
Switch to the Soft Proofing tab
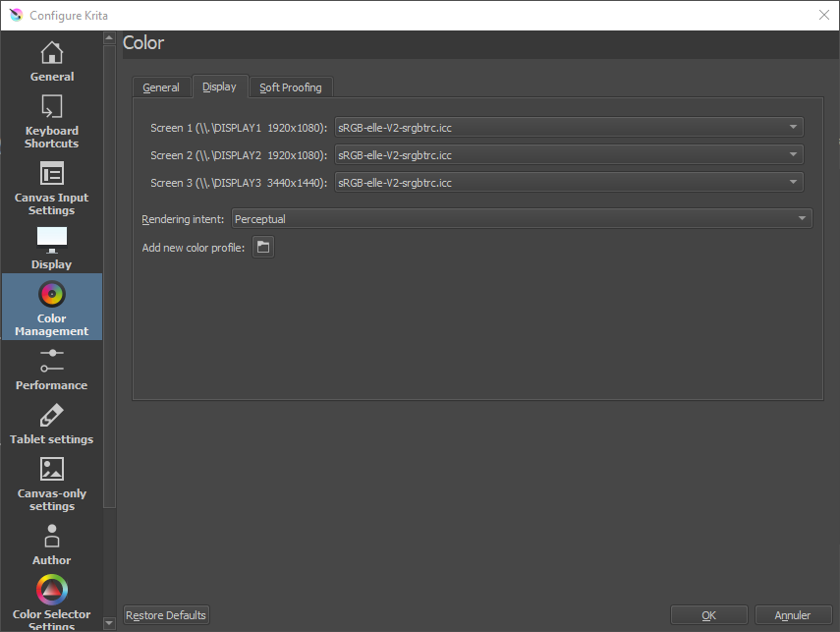coord(290,87)
